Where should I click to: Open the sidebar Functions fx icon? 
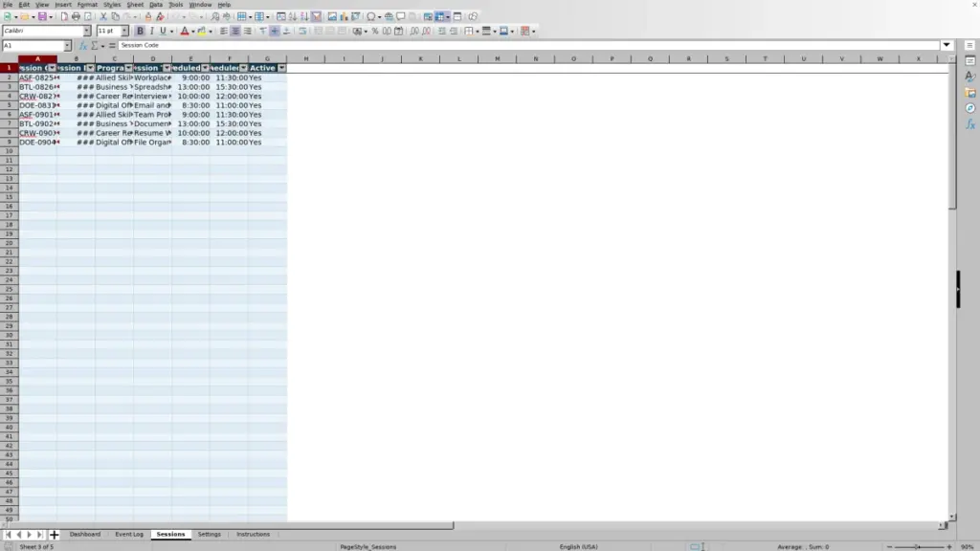click(970, 124)
